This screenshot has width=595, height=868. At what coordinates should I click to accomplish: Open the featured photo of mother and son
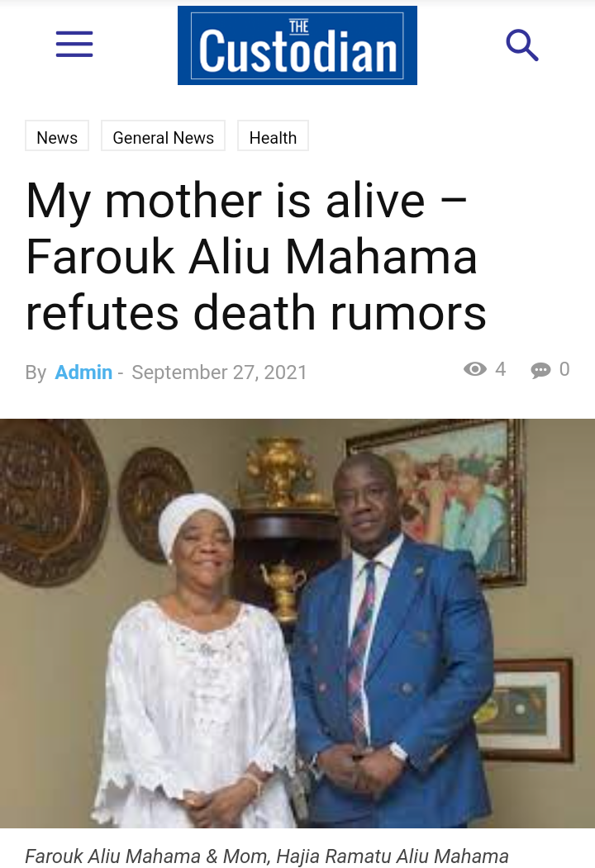(297, 624)
